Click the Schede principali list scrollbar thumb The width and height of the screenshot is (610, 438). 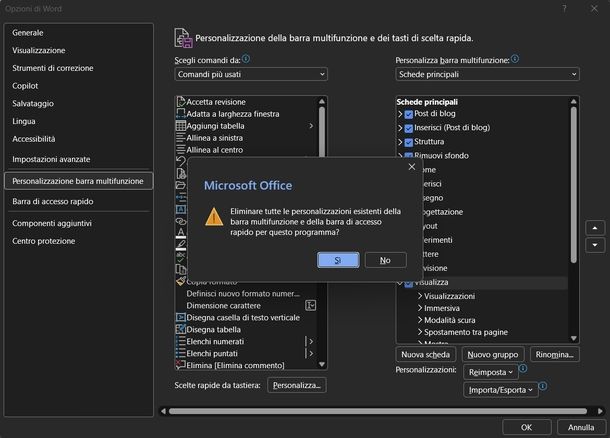573,185
